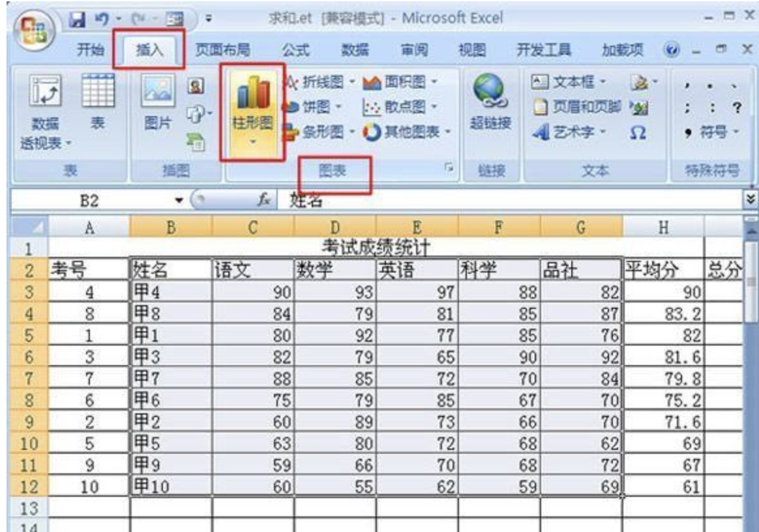This screenshot has width=759, height=532.
Task: Select name cell 甲7
Action: pos(171,378)
